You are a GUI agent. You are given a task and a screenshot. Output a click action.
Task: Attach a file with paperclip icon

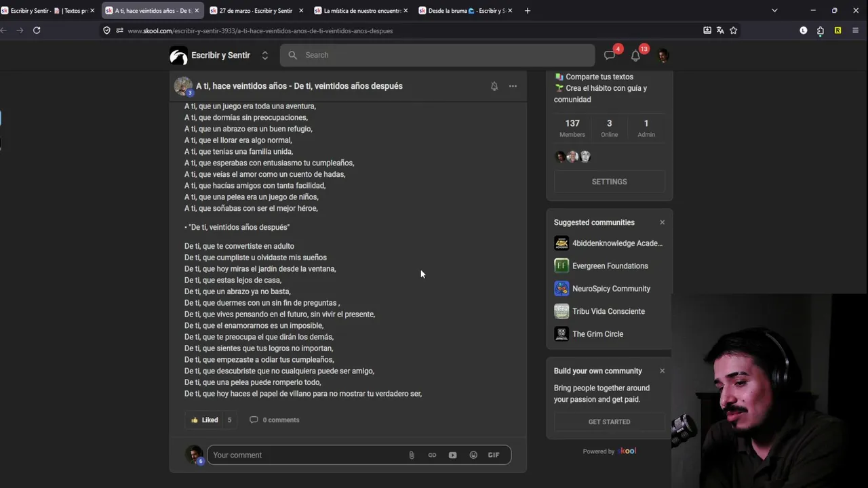(x=411, y=455)
